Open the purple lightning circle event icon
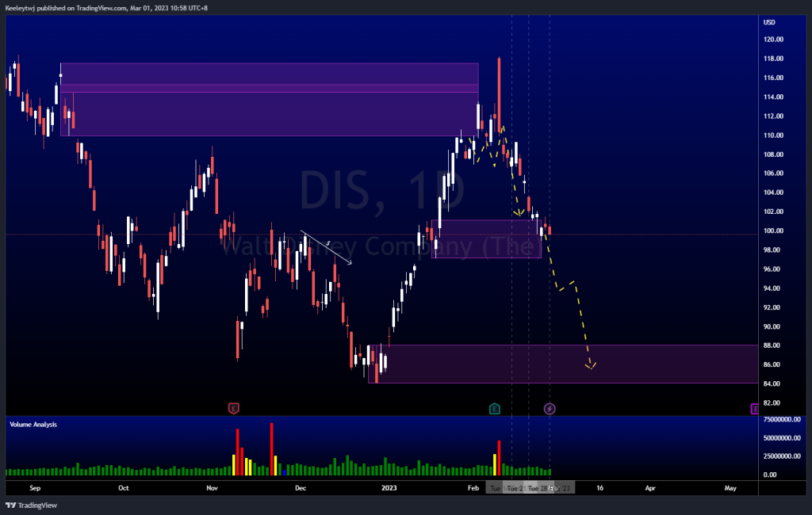Image resolution: width=812 pixels, height=515 pixels. point(549,408)
